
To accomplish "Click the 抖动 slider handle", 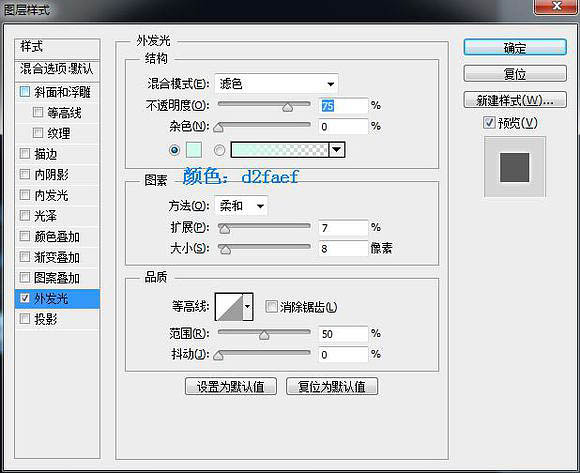I will pyautogui.click(x=219, y=356).
